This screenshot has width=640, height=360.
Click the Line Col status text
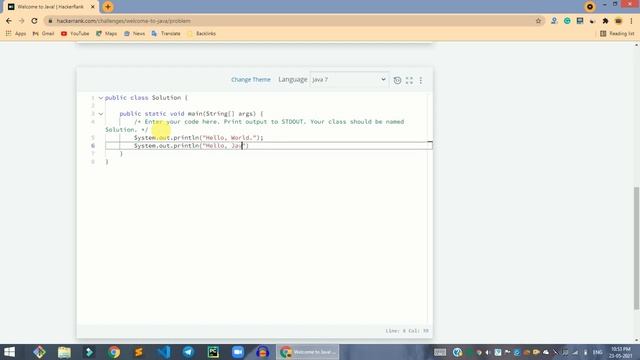point(407,331)
